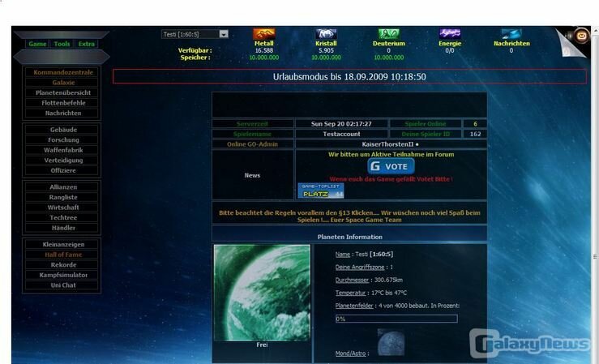Click the Energie resource icon

[x=450, y=33]
